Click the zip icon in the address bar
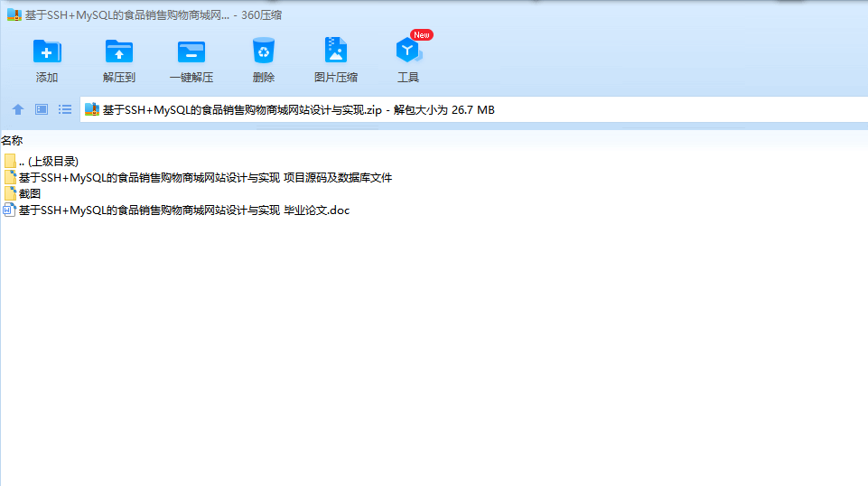This screenshot has width=868, height=486. click(x=92, y=109)
